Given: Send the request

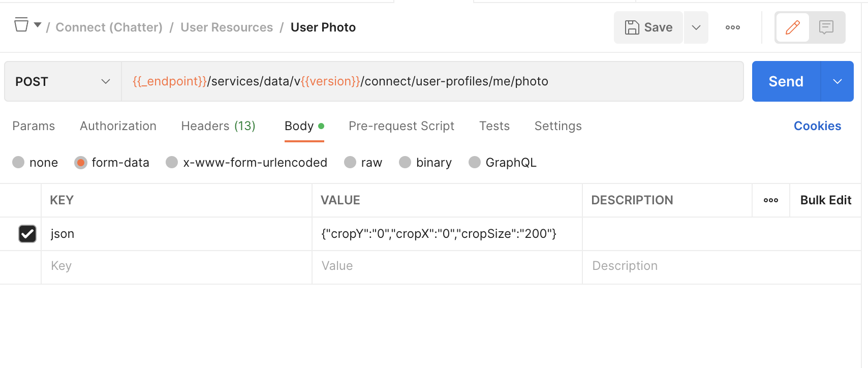Looking at the screenshot, I should click(x=786, y=82).
